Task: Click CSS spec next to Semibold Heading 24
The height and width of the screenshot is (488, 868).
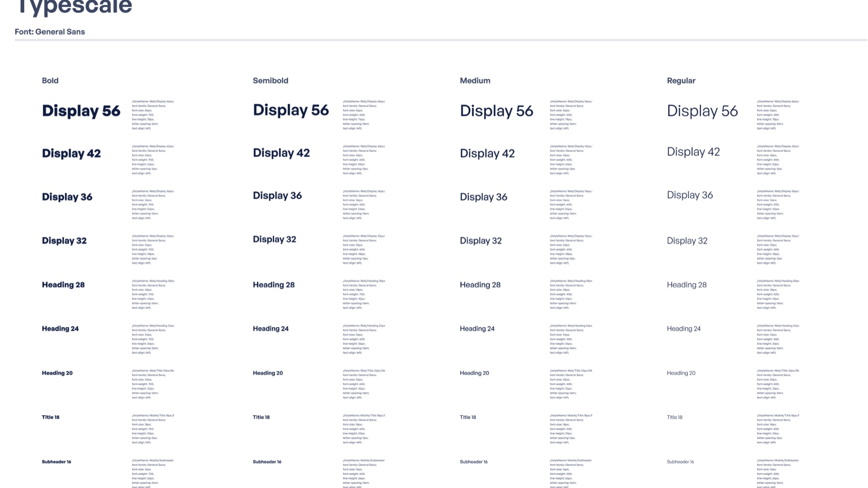Action: point(364,339)
